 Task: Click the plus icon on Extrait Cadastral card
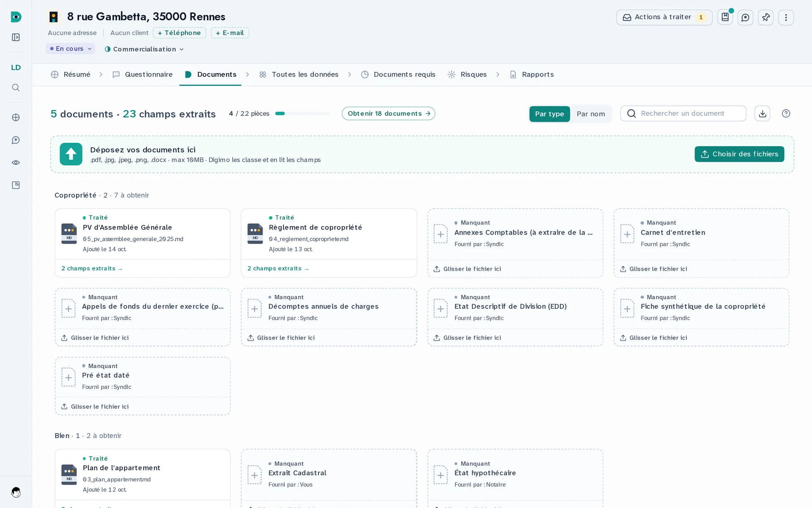pos(255,475)
